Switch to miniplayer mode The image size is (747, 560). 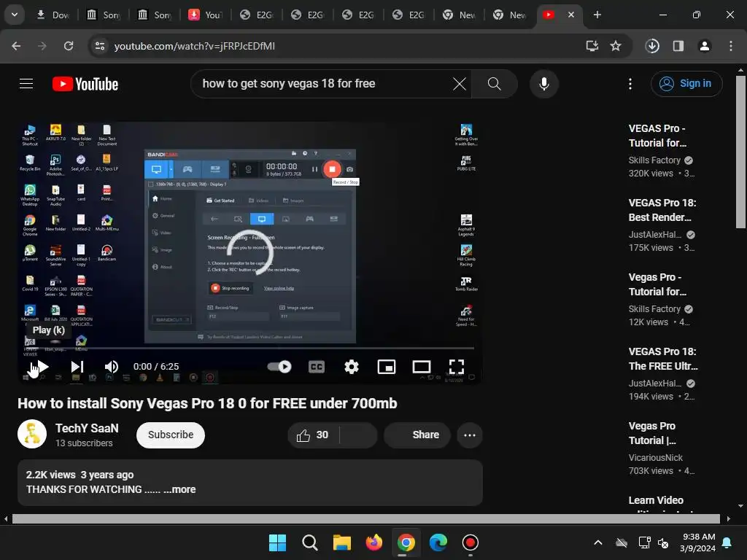click(387, 366)
